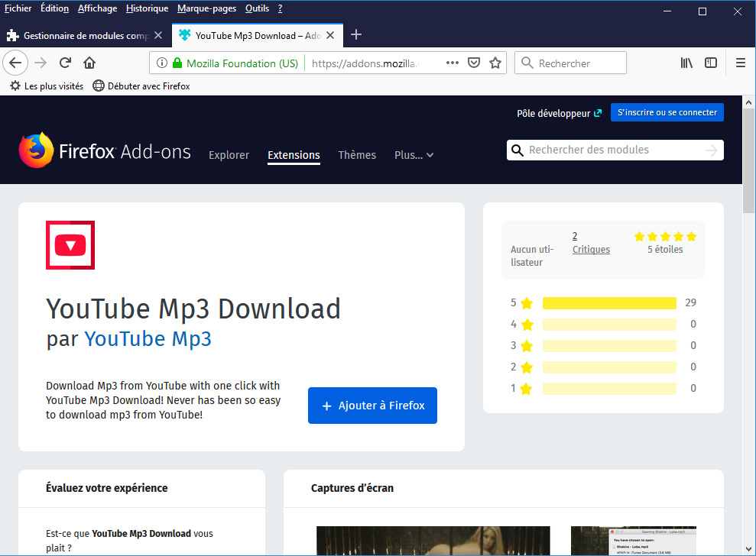This screenshot has height=556, width=756.
Task: Focus the Rechercher toolbar search box
Action: (570, 63)
